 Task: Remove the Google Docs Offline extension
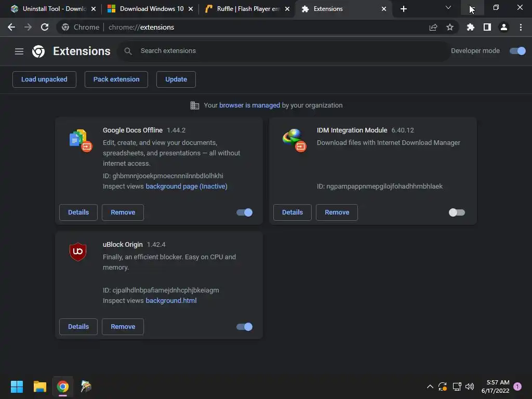tap(123, 212)
